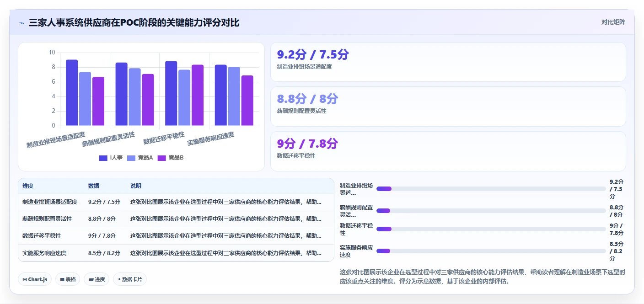This screenshot has width=644, height=304.
Task: Click the 薪酬规则配置灵活性 table cell
Action: (47, 219)
